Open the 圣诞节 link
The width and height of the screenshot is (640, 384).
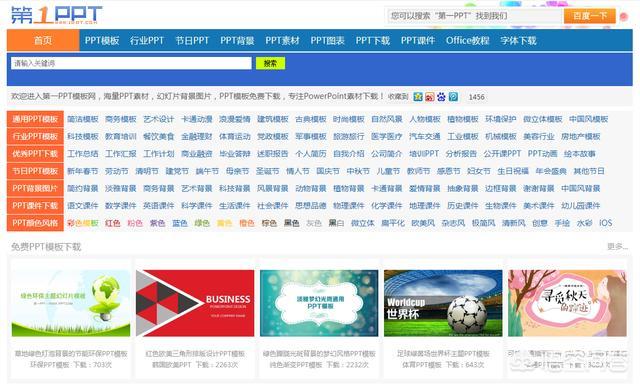pyautogui.click(x=267, y=171)
